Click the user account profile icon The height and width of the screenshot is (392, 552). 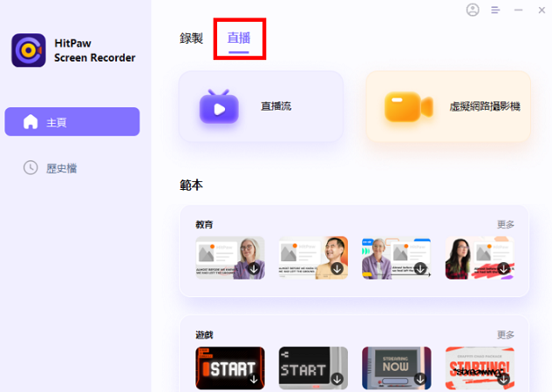point(473,10)
